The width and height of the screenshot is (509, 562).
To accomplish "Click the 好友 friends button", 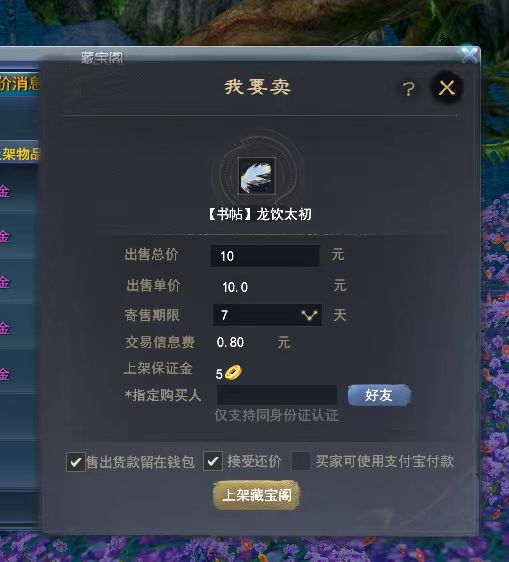I will pos(379,395).
